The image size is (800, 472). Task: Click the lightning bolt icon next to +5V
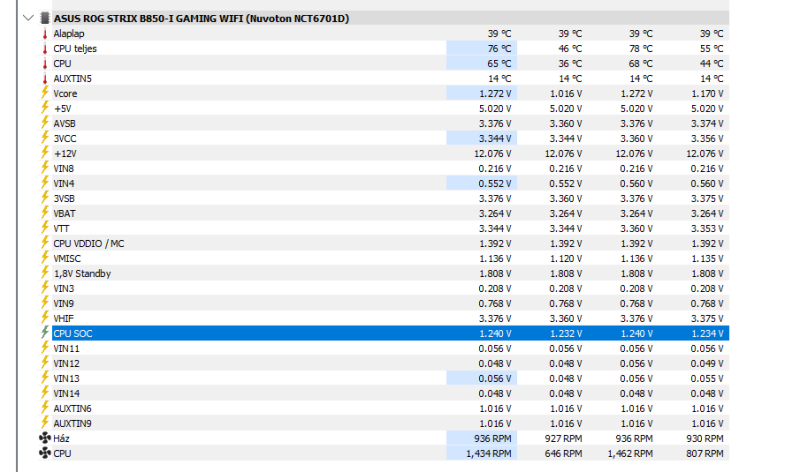click(x=45, y=108)
